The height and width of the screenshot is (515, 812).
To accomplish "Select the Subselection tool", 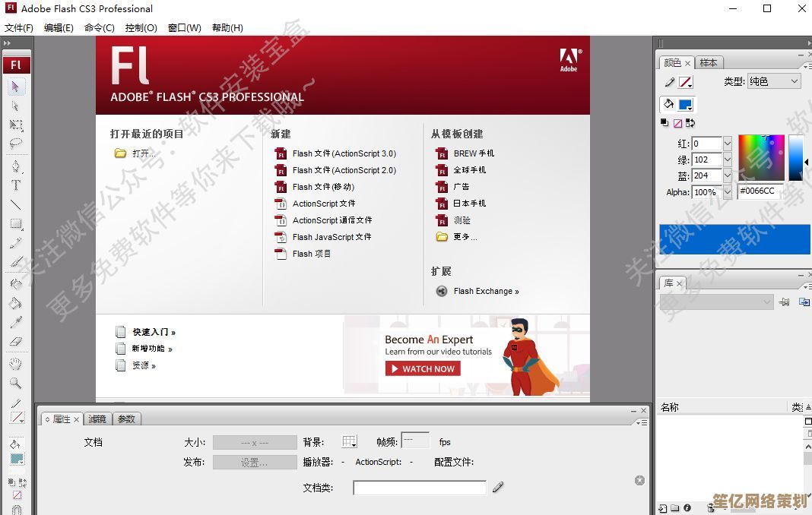I will pos(15,106).
